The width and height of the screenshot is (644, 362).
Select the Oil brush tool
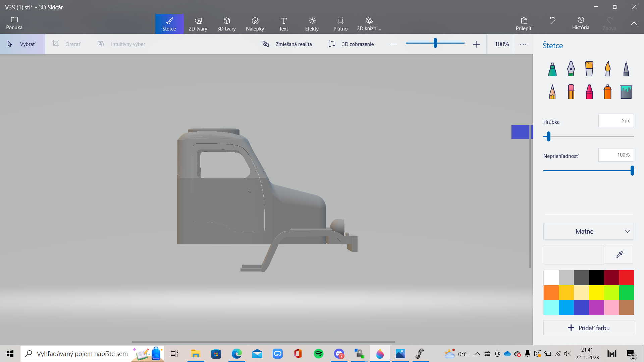[589, 69]
